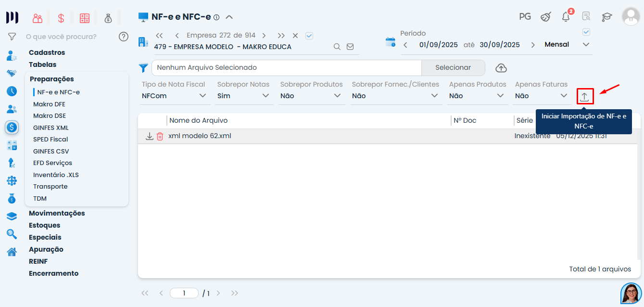Go to previous period arrow

pyautogui.click(x=405, y=45)
